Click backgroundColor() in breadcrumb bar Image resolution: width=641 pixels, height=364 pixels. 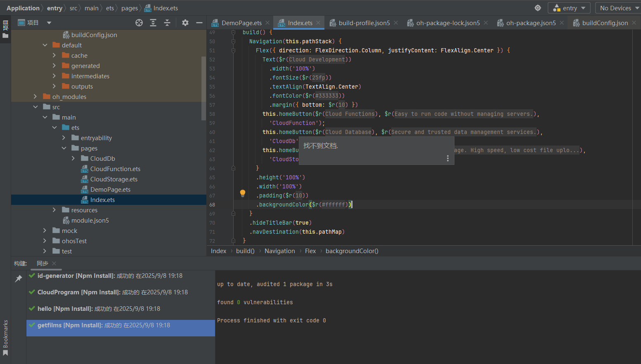(352, 251)
